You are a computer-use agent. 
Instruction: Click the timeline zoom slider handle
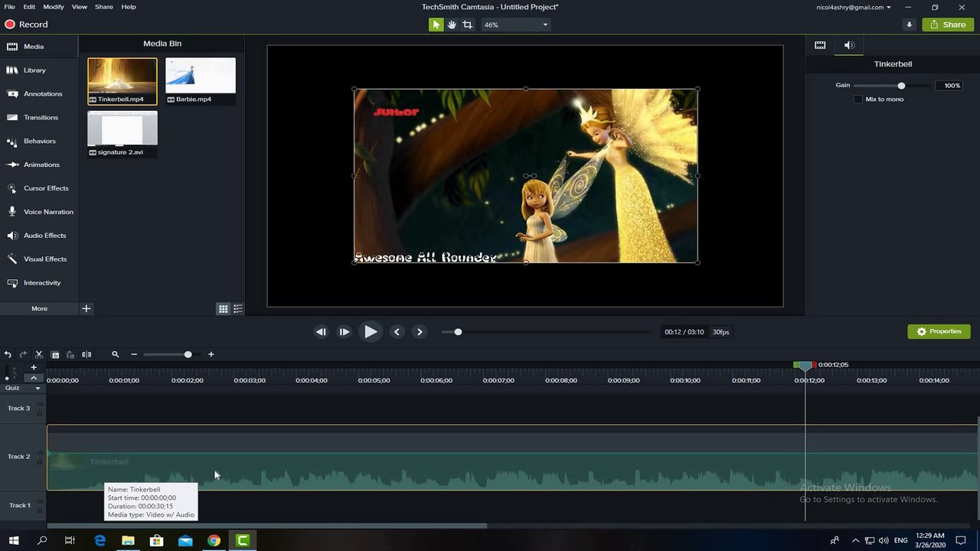click(x=188, y=354)
